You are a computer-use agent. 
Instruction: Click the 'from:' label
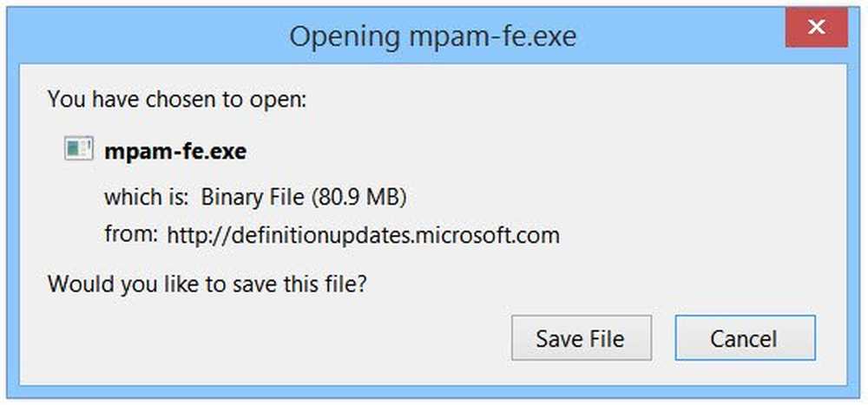(131, 233)
